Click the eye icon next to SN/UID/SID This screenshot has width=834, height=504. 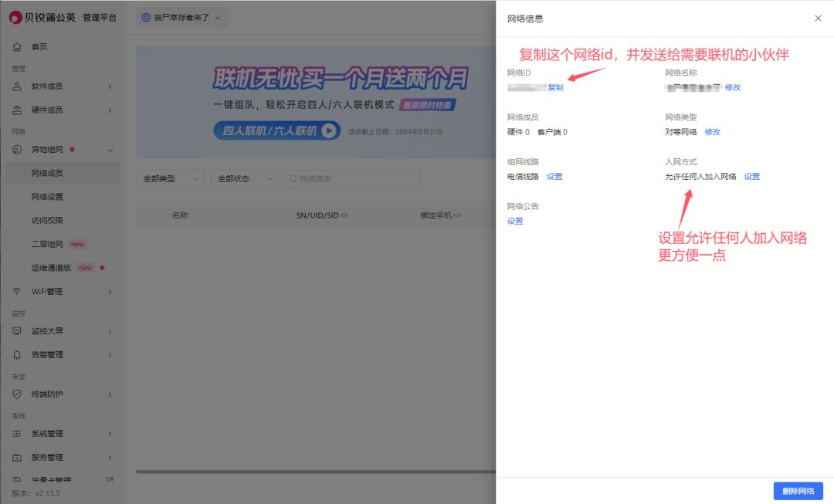click(344, 215)
